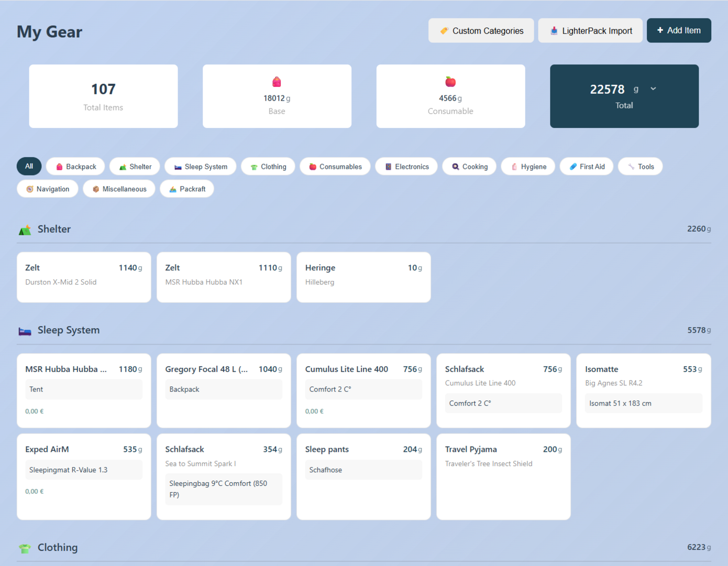The image size is (728, 566).
Task: Click the apple icon above Consumable weight
Action: 450,82
